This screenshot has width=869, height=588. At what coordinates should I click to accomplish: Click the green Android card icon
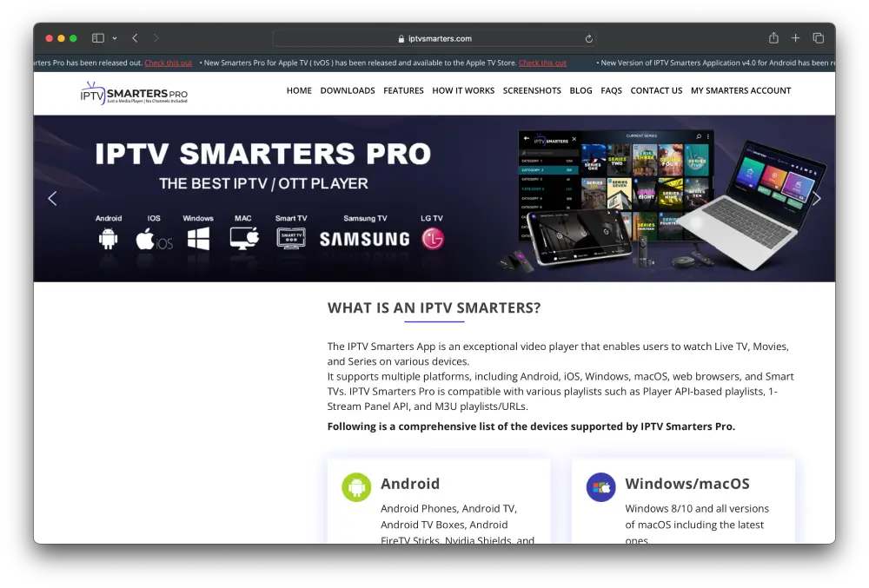356,487
